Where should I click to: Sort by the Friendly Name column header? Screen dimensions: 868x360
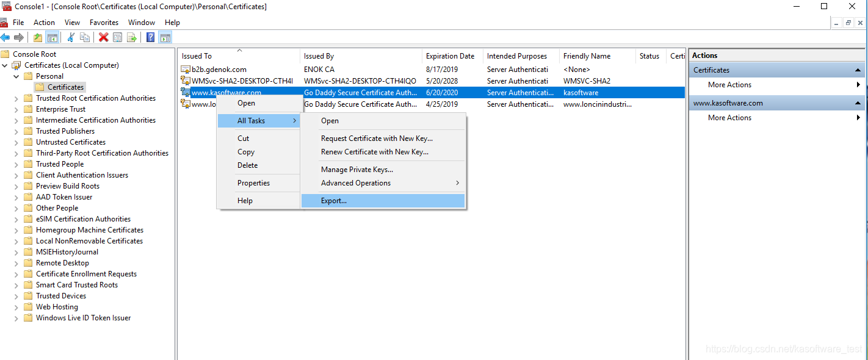[x=598, y=56]
